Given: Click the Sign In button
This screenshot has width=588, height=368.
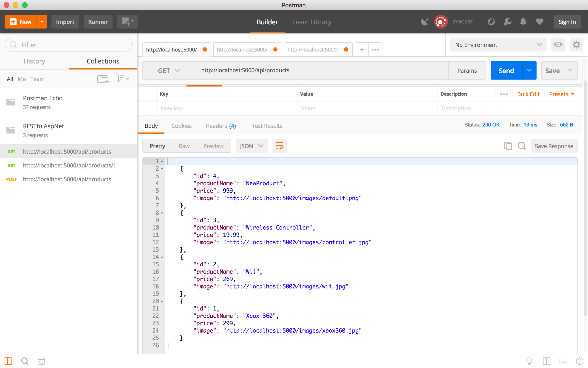Looking at the screenshot, I should pyautogui.click(x=567, y=22).
